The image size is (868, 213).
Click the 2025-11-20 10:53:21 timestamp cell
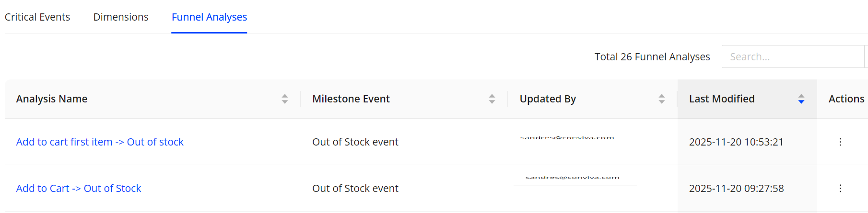[x=736, y=142]
